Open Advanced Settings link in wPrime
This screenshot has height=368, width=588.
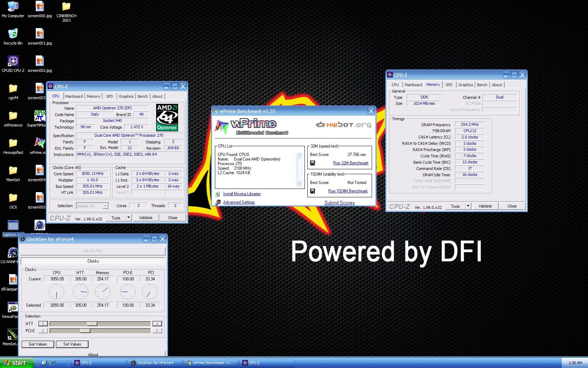(239, 202)
